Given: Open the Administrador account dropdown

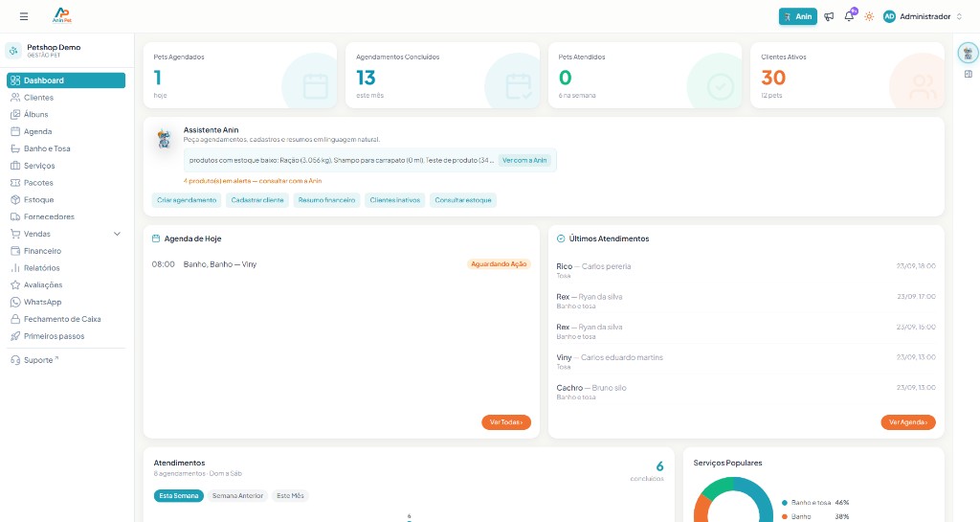Looking at the screenshot, I should tap(923, 17).
